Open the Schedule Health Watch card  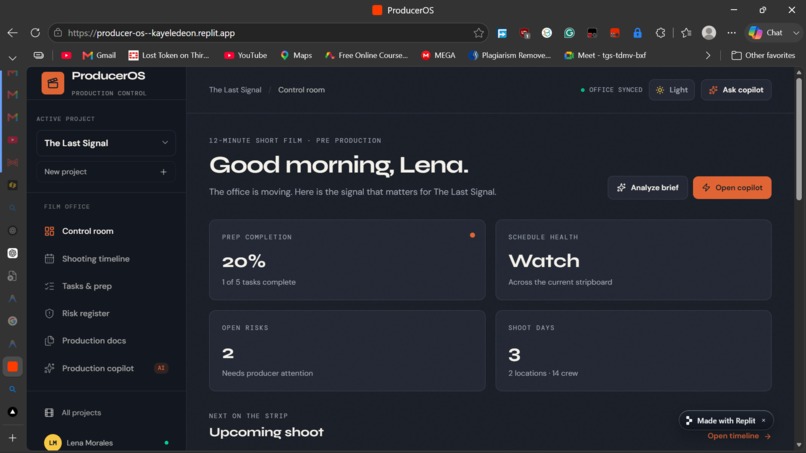(633, 260)
